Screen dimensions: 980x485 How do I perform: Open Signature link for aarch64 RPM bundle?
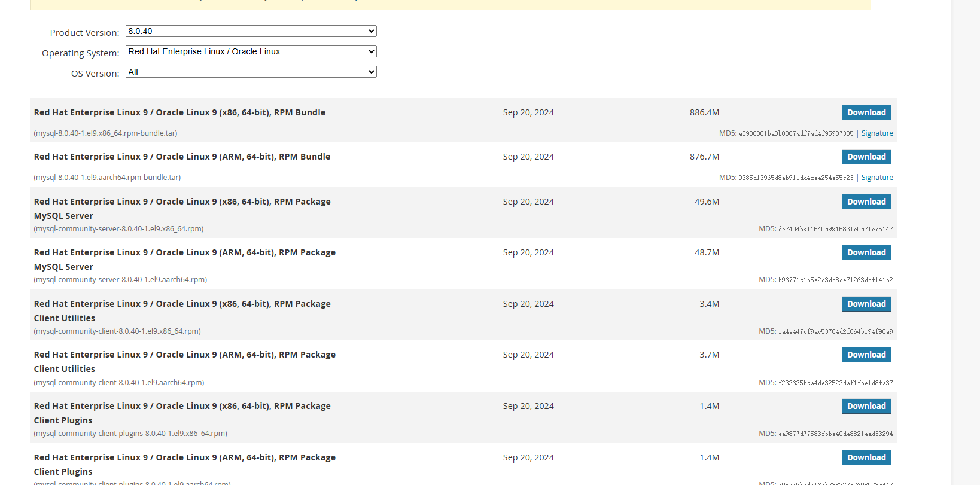(x=877, y=178)
